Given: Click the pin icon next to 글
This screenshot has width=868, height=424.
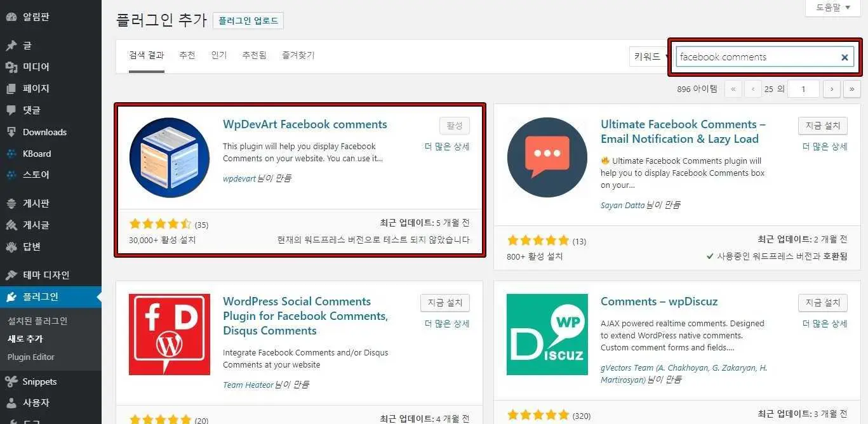Looking at the screenshot, I should point(11,46).
